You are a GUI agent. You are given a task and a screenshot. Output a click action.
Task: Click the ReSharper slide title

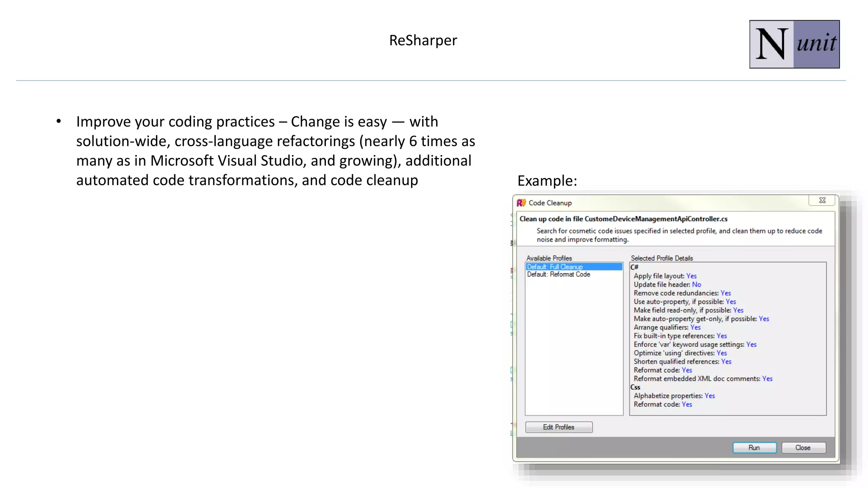pos(423,40)
